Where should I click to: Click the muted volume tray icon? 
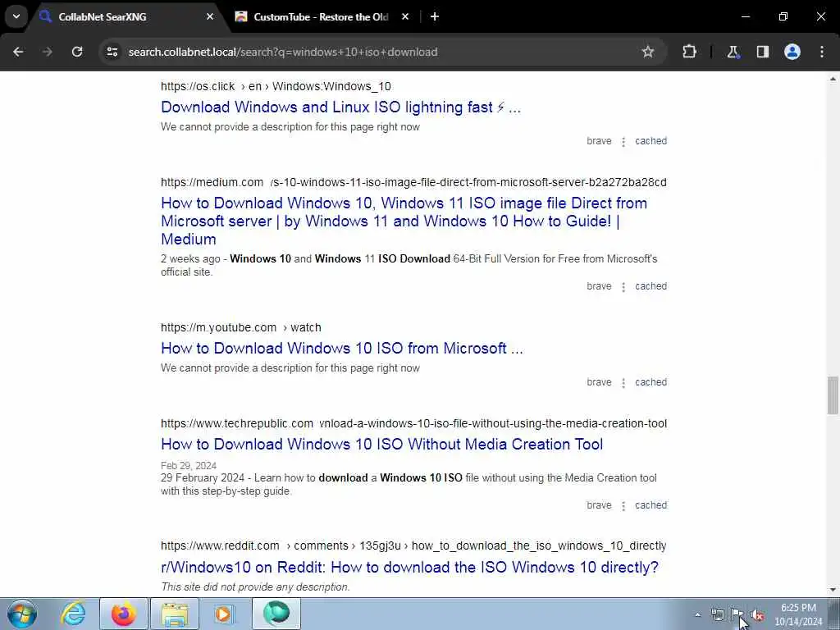[757, 615]
